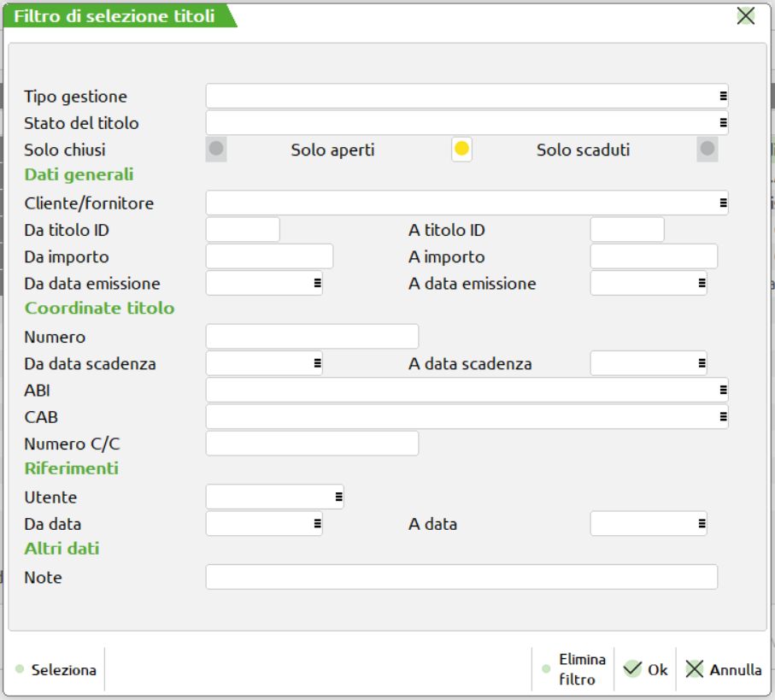Click the Da data scadenza picker icon
The image size is (775, 700).
tap(317, 363)
